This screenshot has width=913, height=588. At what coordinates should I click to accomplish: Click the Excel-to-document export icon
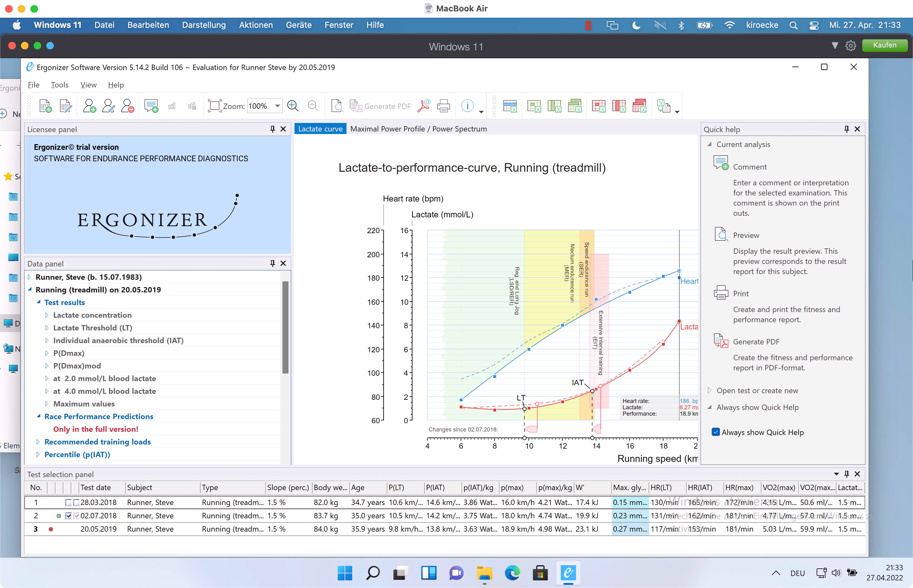tap(664, 106)
